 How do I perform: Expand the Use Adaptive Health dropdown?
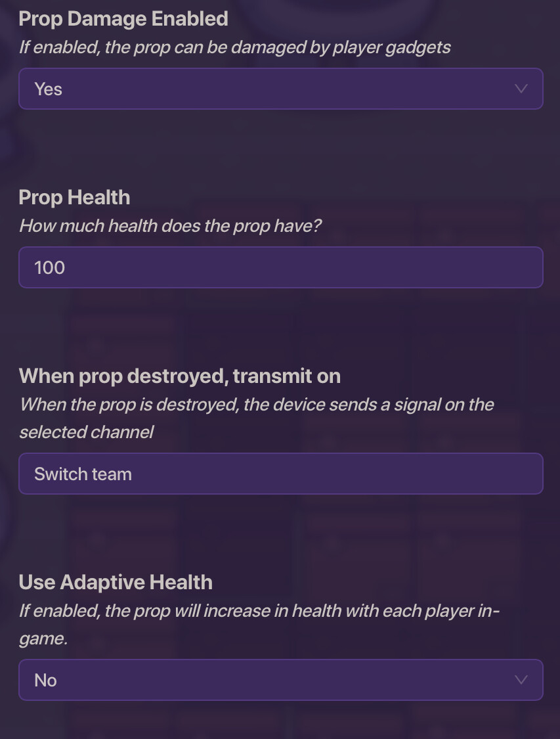click(x=280, y=680)
